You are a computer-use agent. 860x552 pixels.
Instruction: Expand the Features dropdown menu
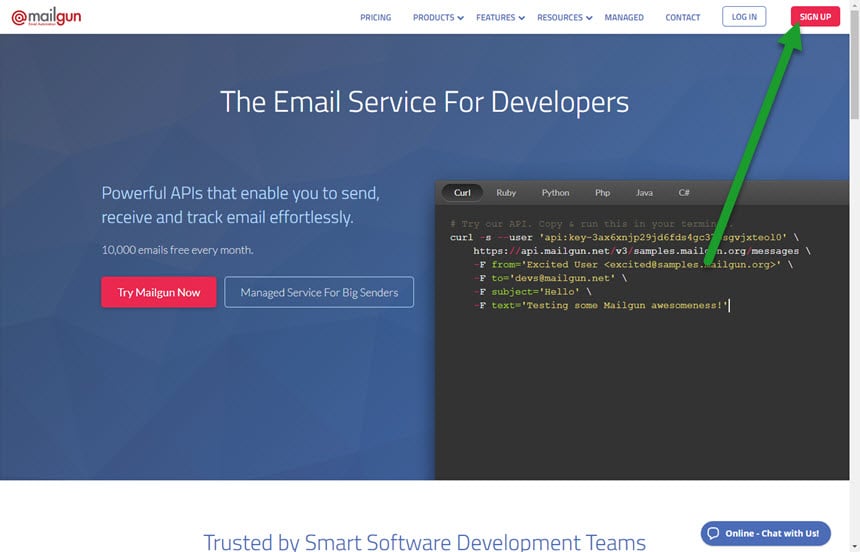(x=500, y=18)
